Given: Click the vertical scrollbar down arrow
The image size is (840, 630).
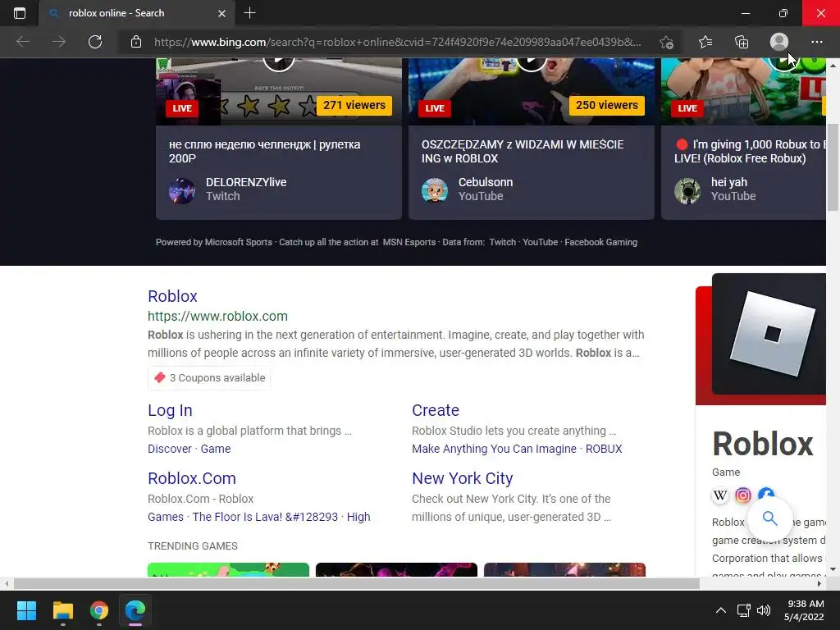Looking at the screenshot, I should tap(833, 570).
